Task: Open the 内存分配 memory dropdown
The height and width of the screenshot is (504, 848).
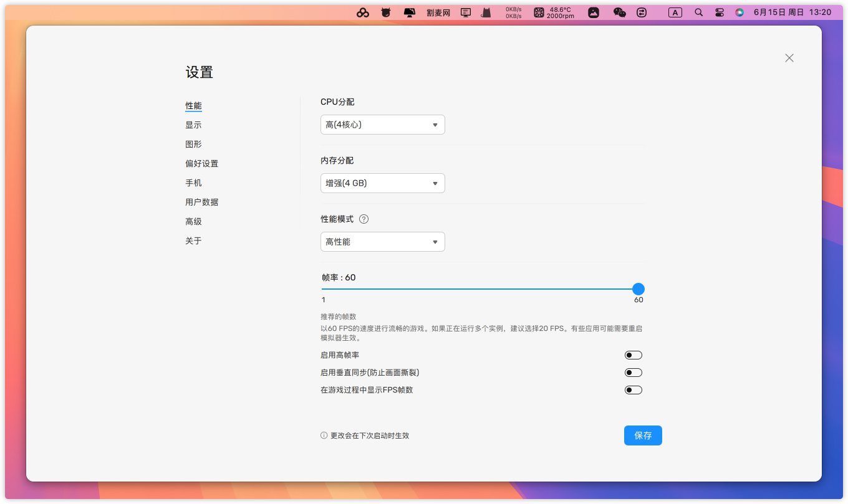Action: point(382,183)
